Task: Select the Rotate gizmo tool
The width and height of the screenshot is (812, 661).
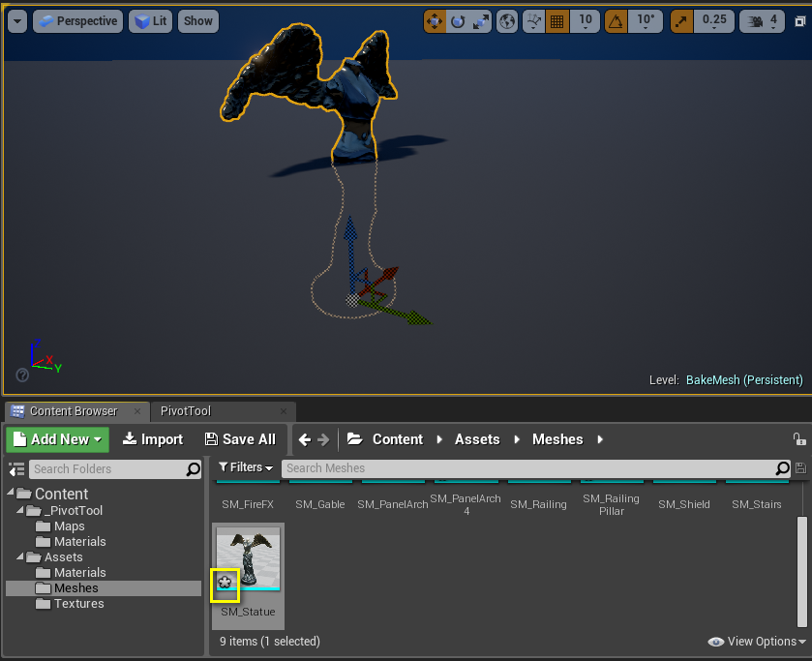Action: pos(458,21)
